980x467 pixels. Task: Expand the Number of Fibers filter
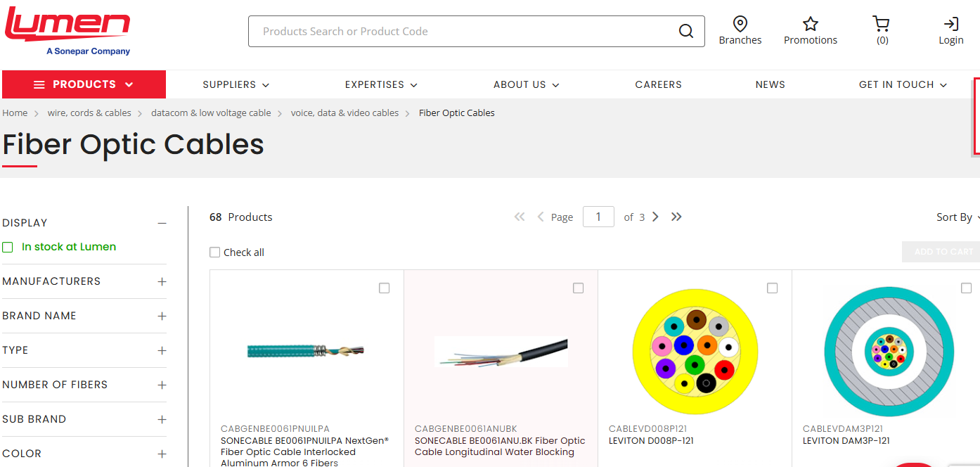[x=162, y=385]
